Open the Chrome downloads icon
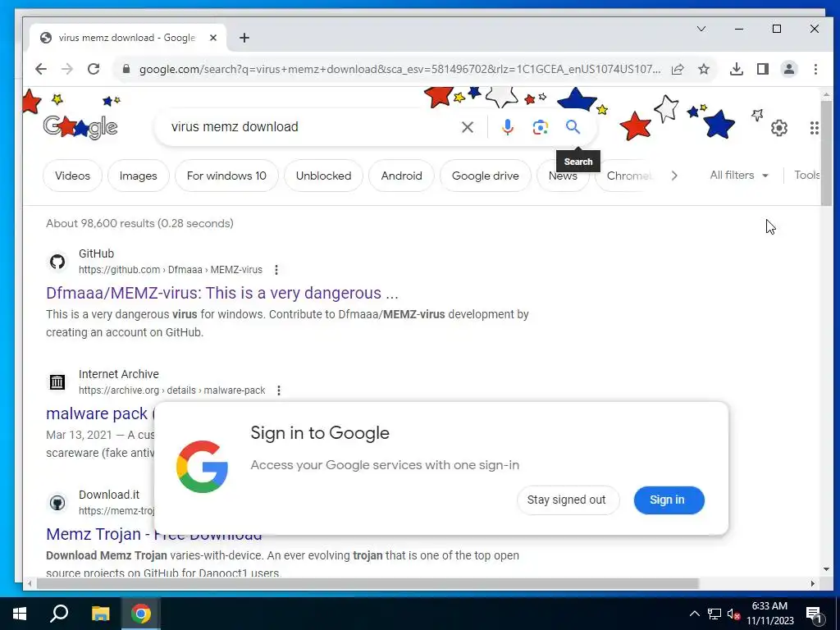This screenshot has width=840, height=630. (x=737, y=69)
